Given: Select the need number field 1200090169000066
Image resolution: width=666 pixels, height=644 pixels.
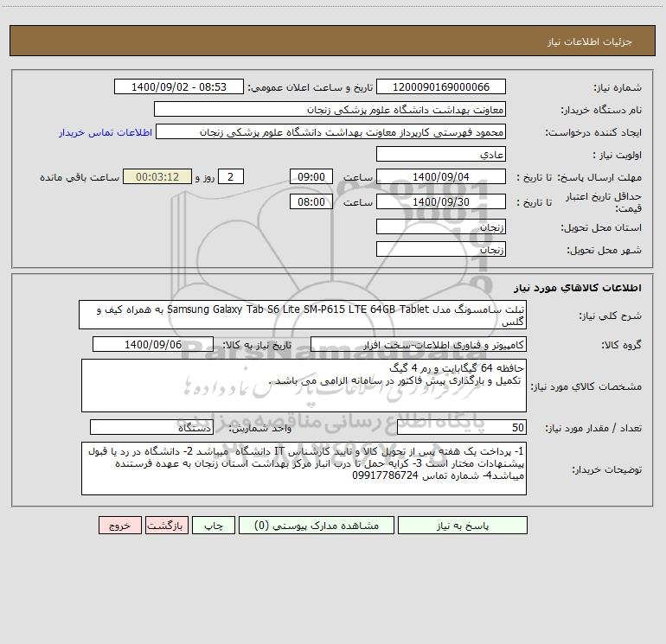Looking at the screenshot, I should tap(441, 86).
